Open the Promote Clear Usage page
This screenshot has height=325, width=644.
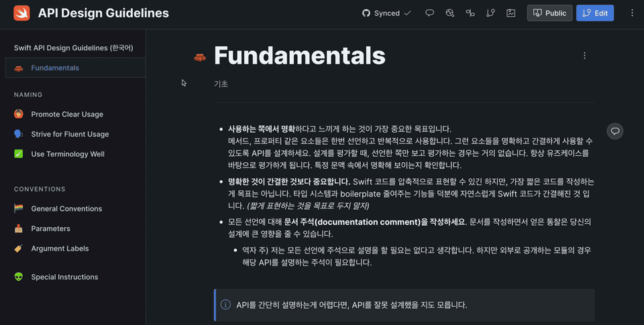pos(66,114)
